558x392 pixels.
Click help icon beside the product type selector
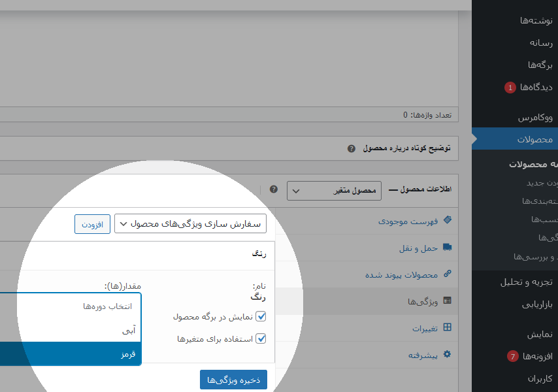(274, 189)
